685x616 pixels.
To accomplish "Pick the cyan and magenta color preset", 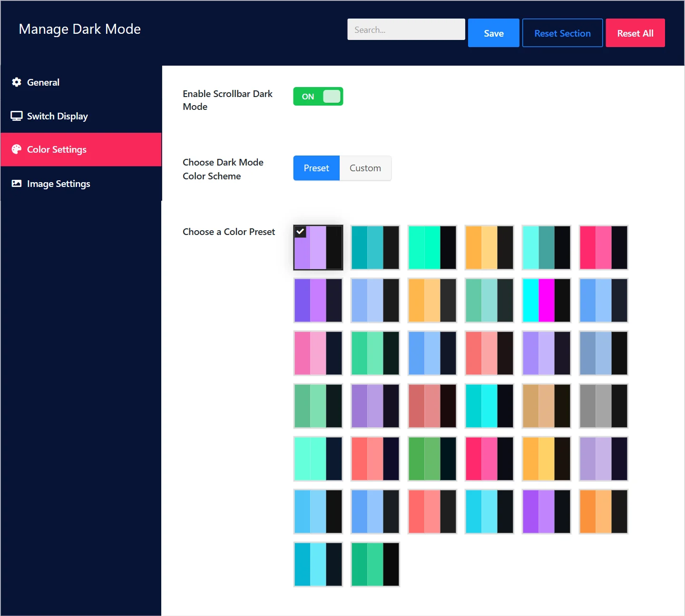I will coord(547,300).
